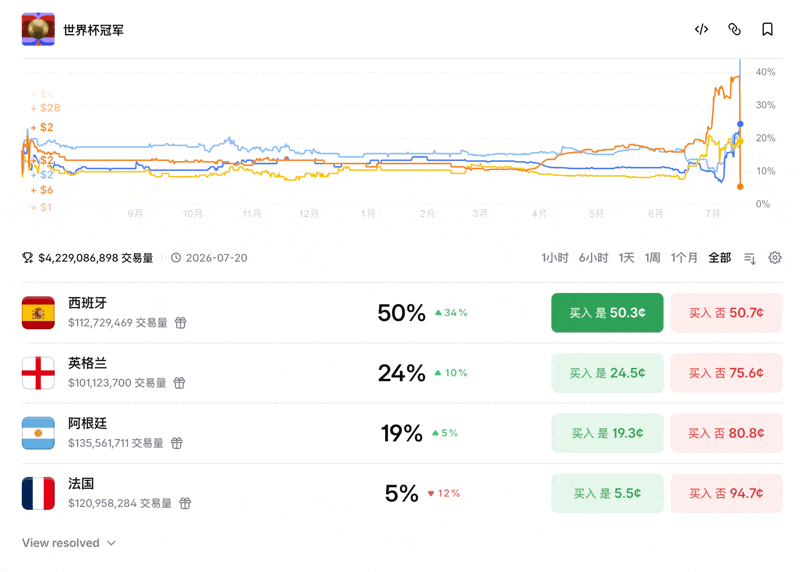Click the $112,729,469 交易量 Spain volume
This screenshot has width=800, height=572.
point(118,322)
